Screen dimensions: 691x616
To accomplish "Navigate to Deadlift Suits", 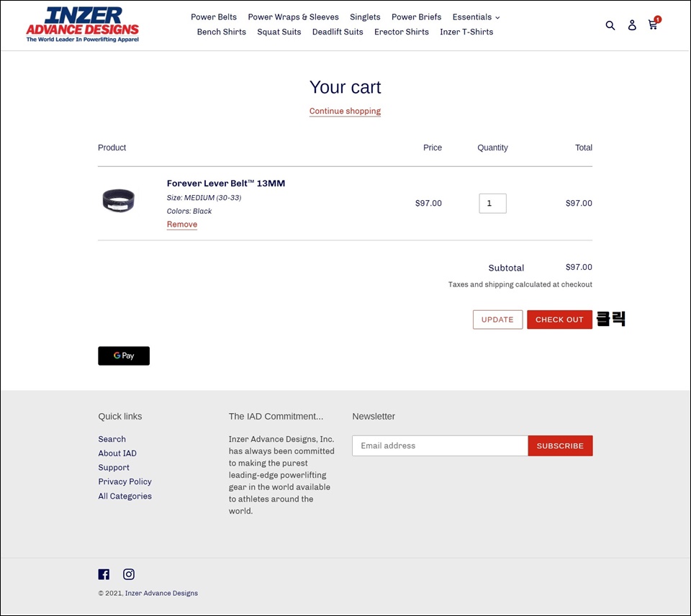I will [x=338, y=32].
